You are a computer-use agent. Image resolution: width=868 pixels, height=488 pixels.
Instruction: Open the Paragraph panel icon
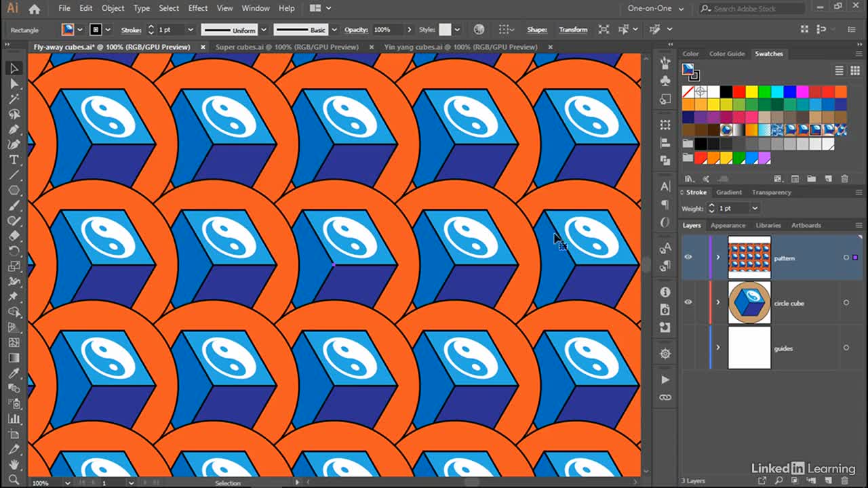coord(665,205)
